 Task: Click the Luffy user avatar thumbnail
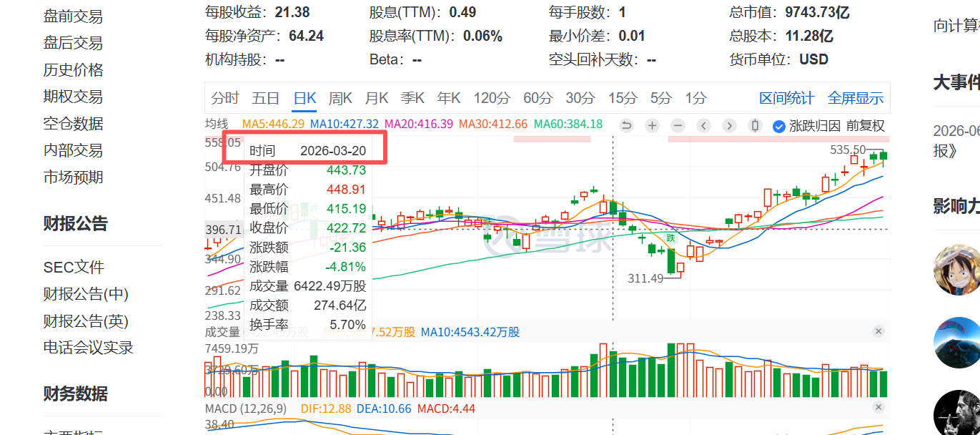956,270
